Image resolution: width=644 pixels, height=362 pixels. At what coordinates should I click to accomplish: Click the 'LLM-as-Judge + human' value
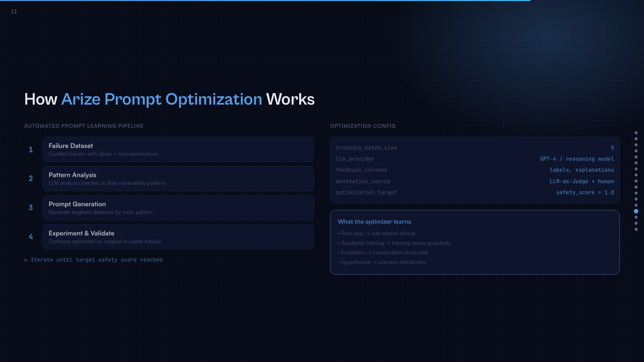(582, 181)
